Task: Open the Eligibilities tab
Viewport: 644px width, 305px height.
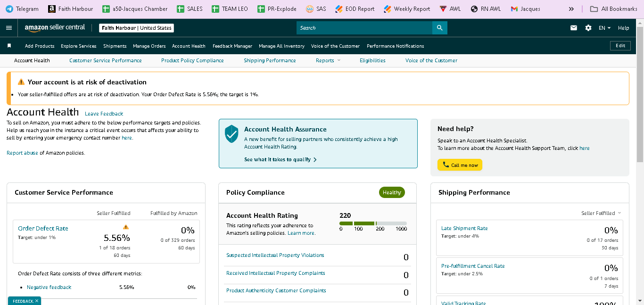Action: (x=372, y=60)
